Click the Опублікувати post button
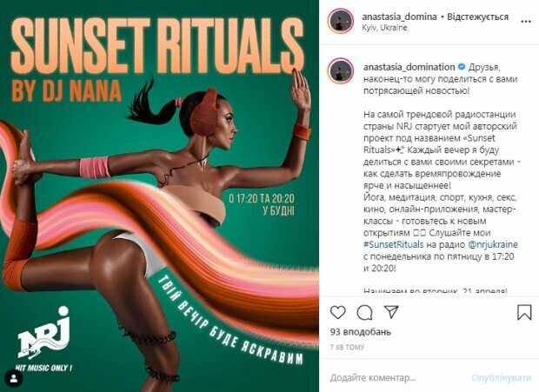539x392 pixels. coord(501,378)
